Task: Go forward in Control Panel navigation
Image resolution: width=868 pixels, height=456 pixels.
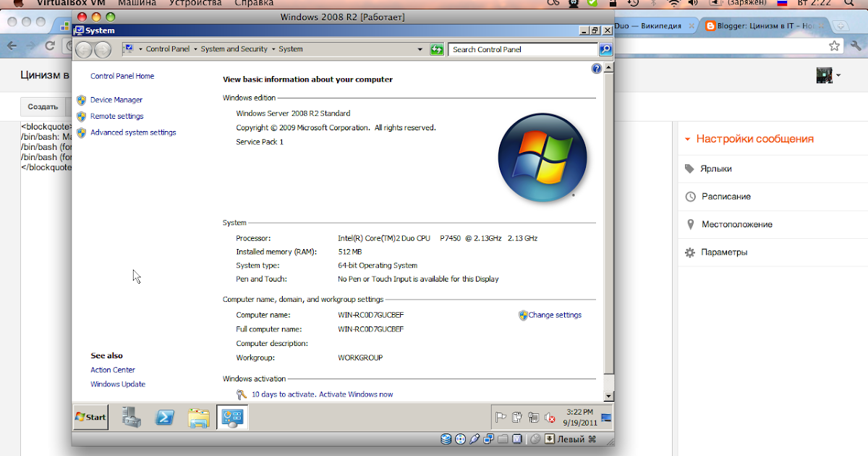Action: (x=103, y=49)
